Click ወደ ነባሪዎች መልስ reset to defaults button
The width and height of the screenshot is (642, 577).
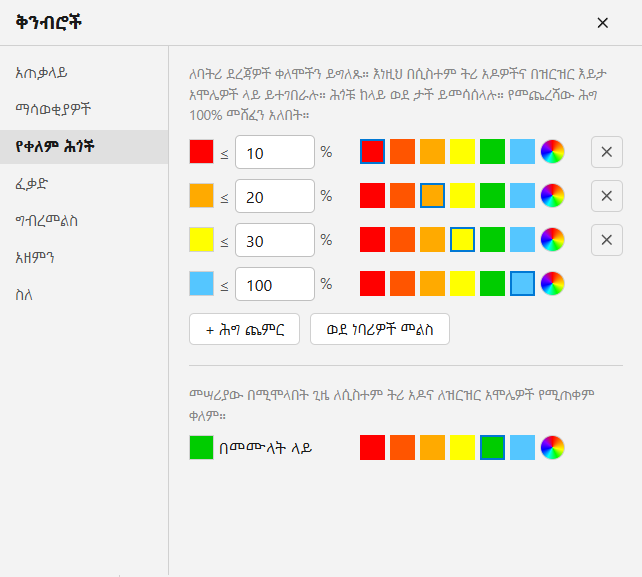pyautogui.click(x=380, y=329)
